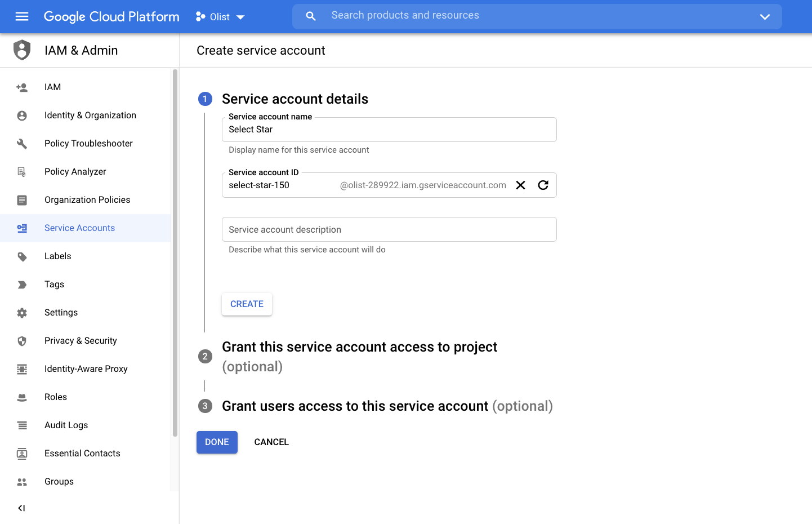The height and width of the screenshot is (524, 812).
Task: Click the Roles hat icon
Action: 22,397
